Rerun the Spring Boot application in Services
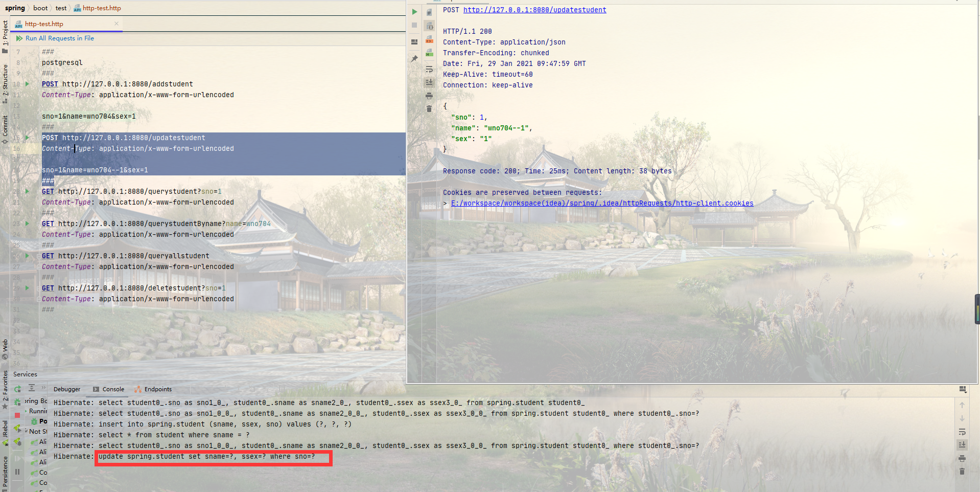 point(17,389)
